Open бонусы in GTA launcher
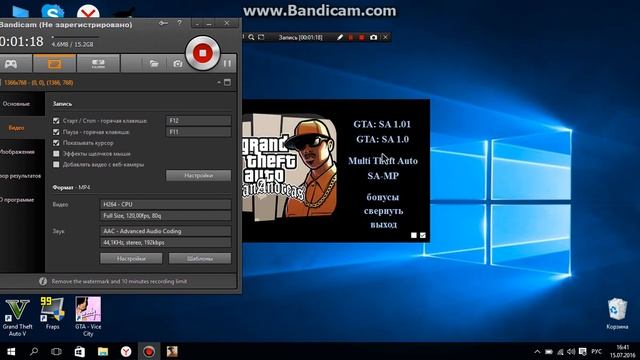The height and width of the screenshot is (360, 640). pos(383,197)
